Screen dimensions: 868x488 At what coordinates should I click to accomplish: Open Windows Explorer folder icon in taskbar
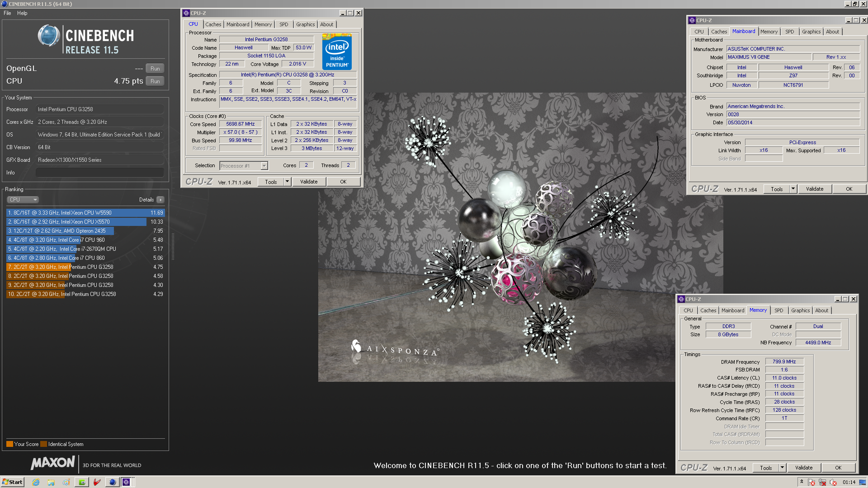51,482
